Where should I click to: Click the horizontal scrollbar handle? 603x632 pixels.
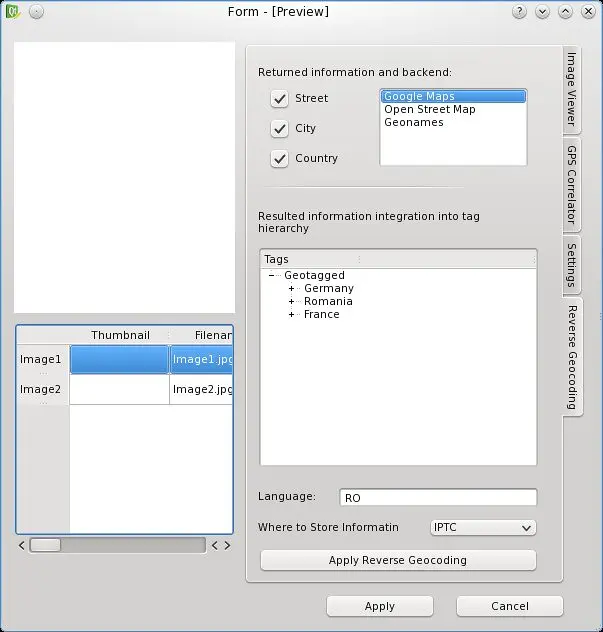coord(45,545)
